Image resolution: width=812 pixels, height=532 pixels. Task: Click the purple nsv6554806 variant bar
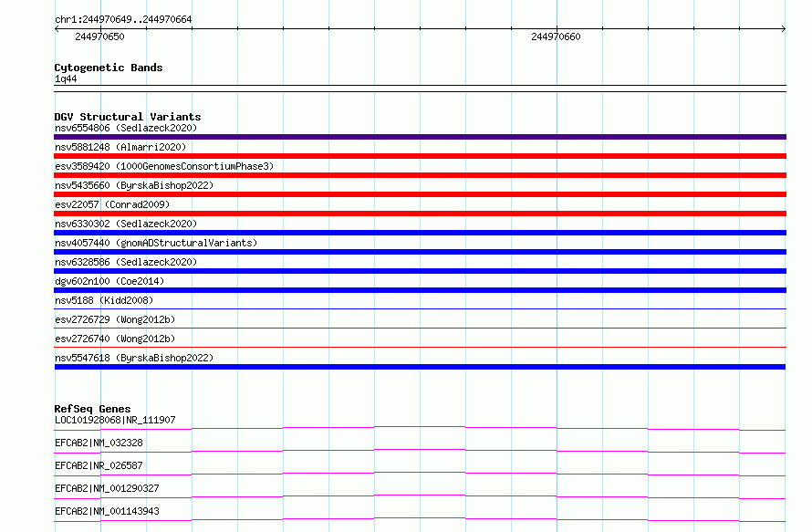point(420,137)
